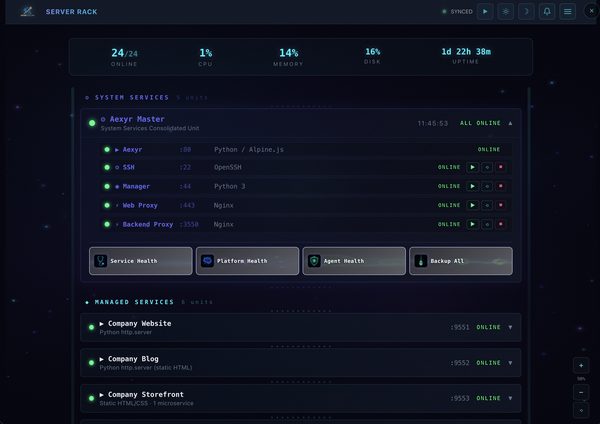Expand the Aexyr sub-service triangle
Image resolution: width=600 pixels, height=424 pixels.
click(x=117, y=150)
